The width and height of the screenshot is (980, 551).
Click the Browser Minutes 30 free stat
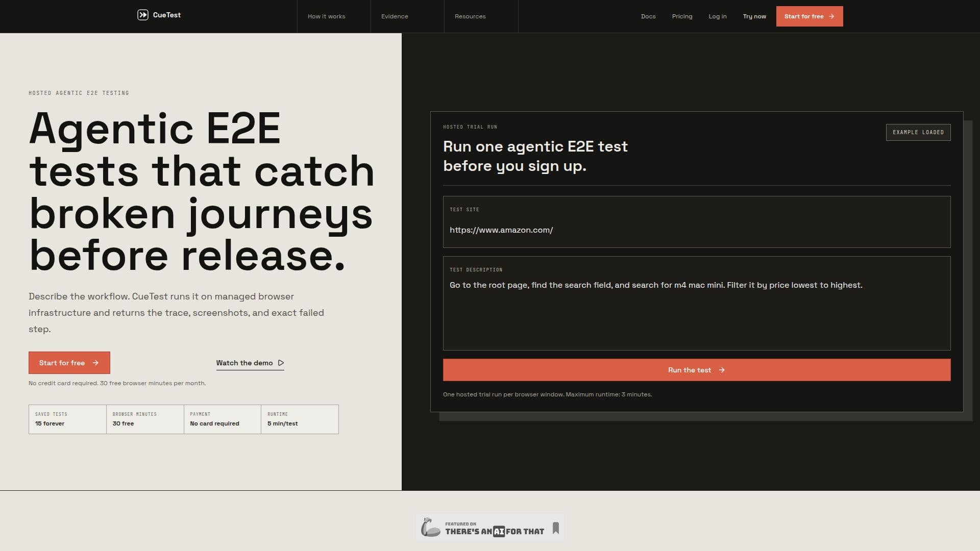[x=145, y=419]
